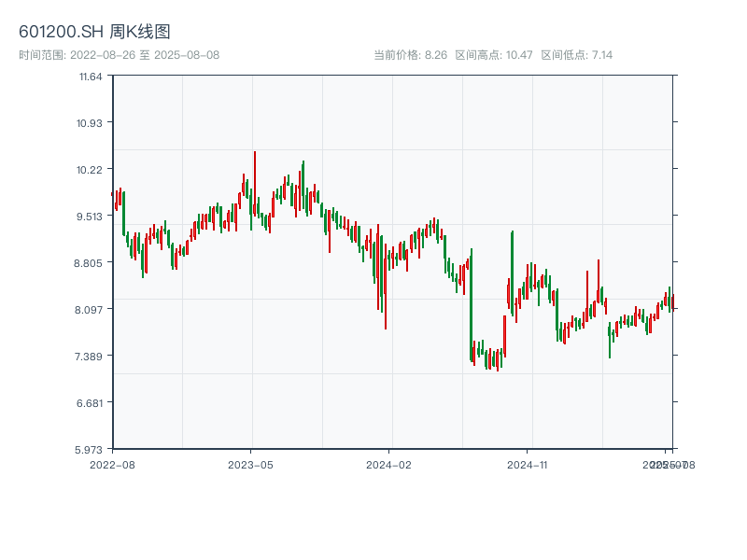The image size is (747, 560).
Task: Click the 8.805 y-axis price label
Action: [x=91, y=262]
